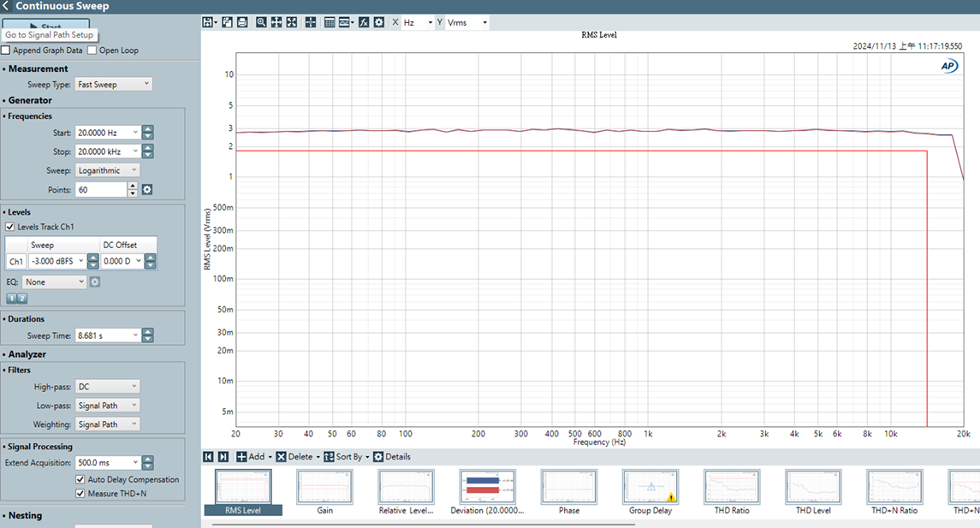
Task: Toggle Auto Delay Compensation checkbox
Action: point(80,479)
